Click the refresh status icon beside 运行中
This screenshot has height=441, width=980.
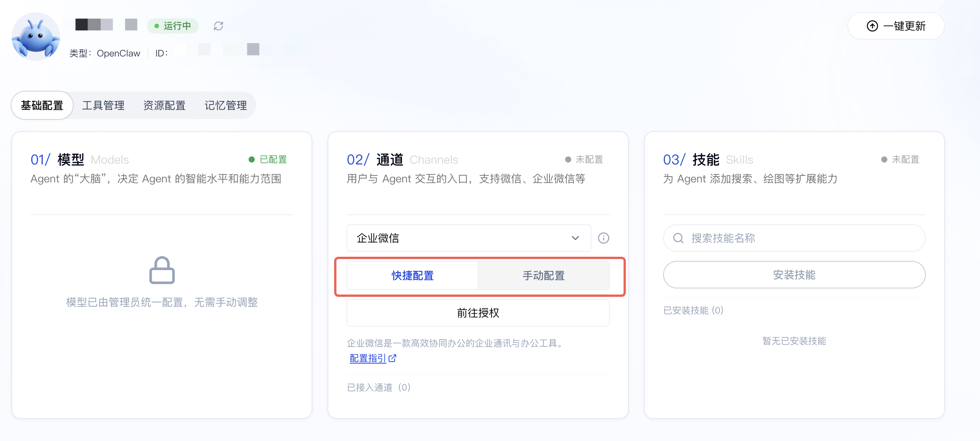click(218, 26)
